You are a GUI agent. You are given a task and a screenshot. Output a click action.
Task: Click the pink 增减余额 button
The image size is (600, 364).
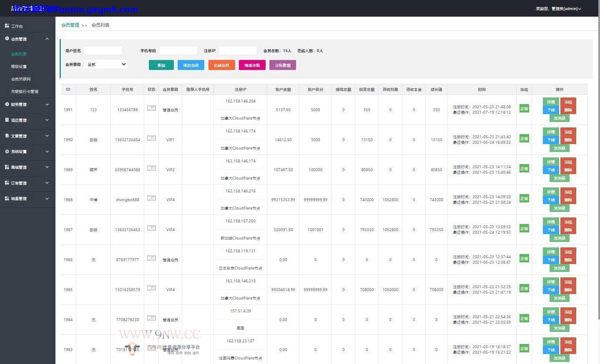[x=252, y=65]
